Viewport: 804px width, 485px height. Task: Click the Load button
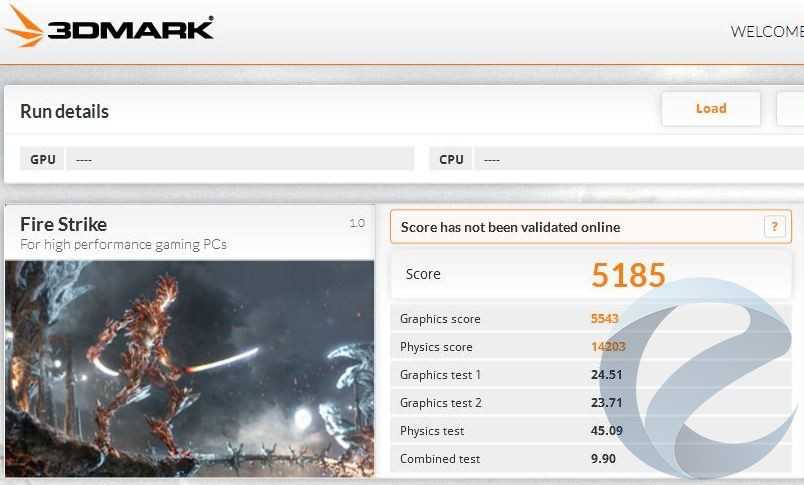711,109
